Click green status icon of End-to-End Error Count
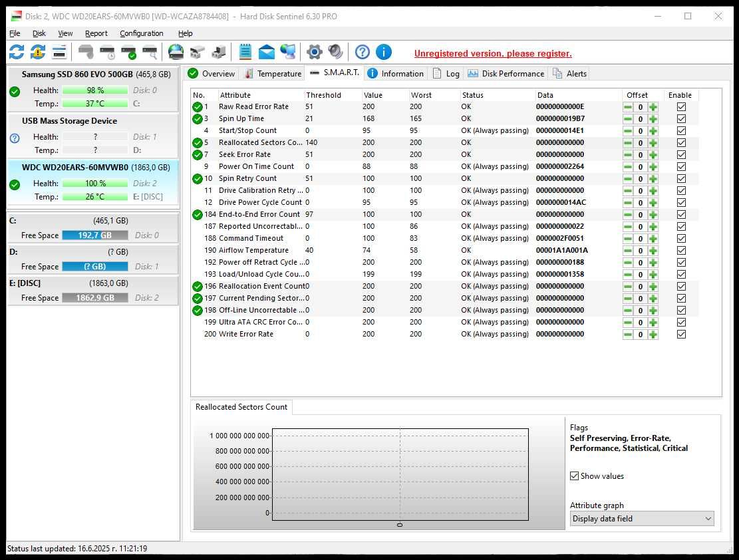Viewport: 739px width, 560px height. pos(198,214)
